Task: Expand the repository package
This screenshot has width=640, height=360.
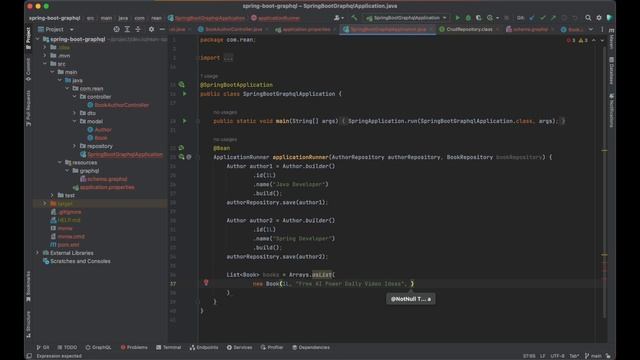Action: tap(74, 146)
